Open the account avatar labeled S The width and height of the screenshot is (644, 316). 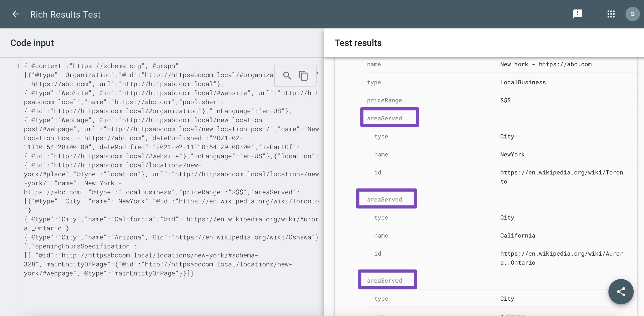tap(632, 14)
